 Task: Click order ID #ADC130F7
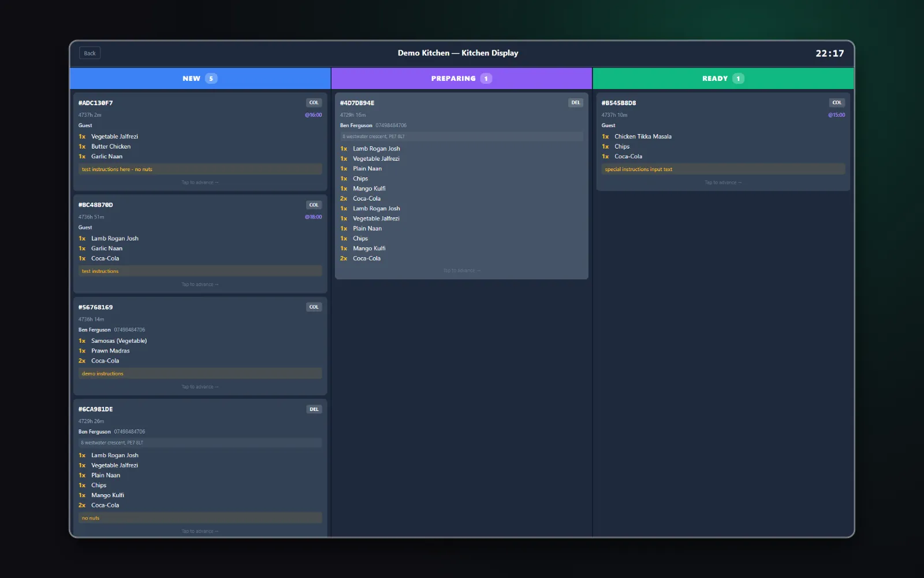96,103
